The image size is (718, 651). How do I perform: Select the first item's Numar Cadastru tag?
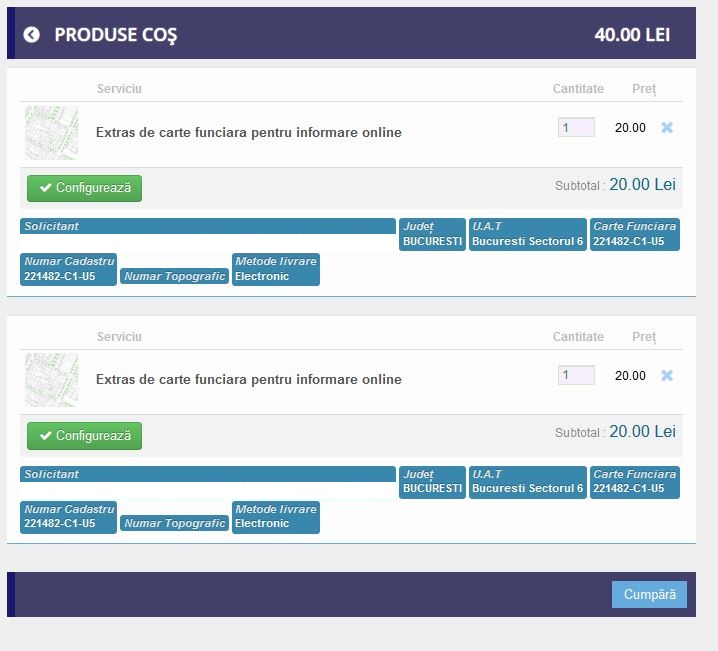click(68, 269)
